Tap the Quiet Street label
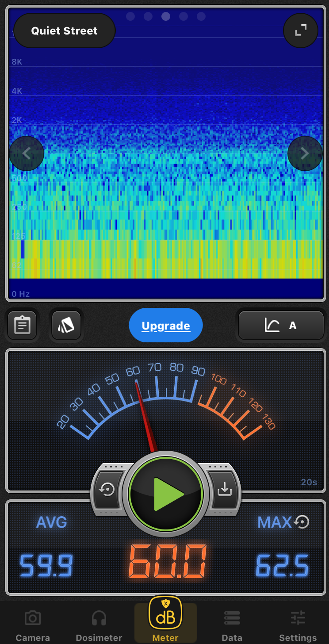The height and width of the screenshot is (644, 329). tap(65, 31)
